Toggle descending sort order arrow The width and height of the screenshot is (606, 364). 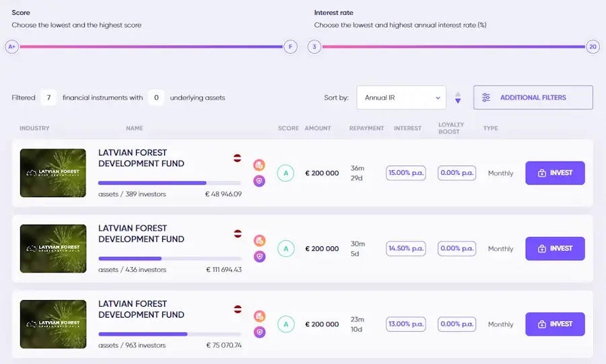pyautogui.click(x=458, y=101)
